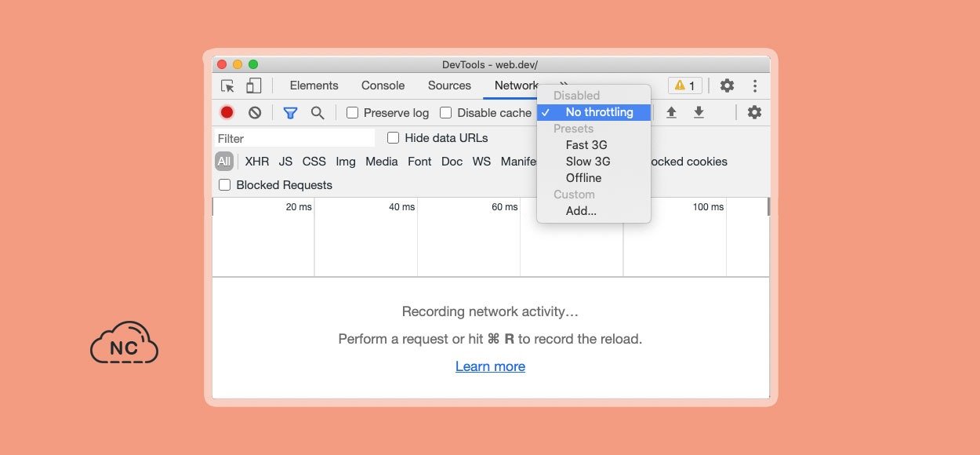Click the warning badge showing 1 issue
Image resolution: width=980 pixels, height=455 pixels.
(684, 86)
